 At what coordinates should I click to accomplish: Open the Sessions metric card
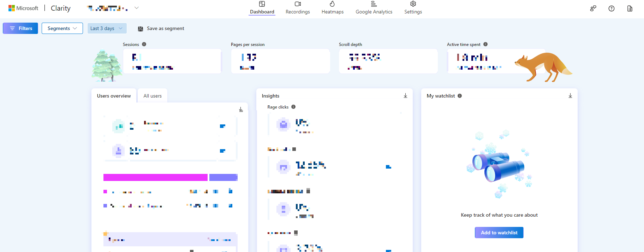tap(172, 61)
